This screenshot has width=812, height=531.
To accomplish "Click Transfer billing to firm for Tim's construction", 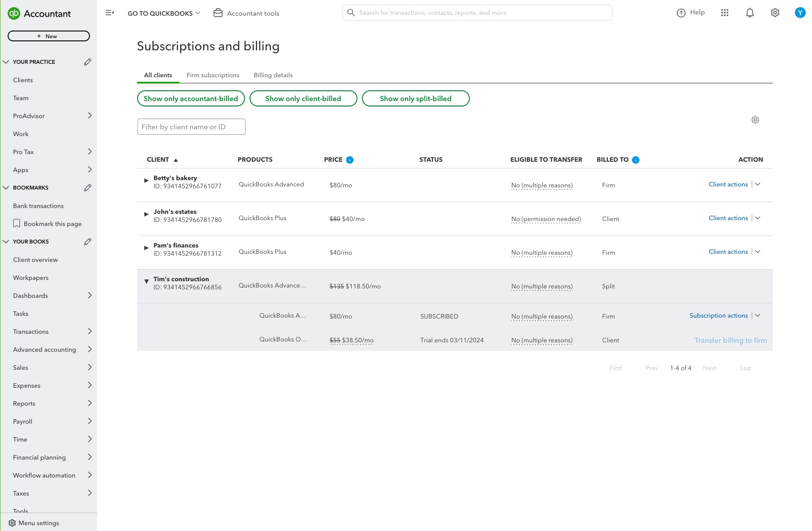I will (731, 340).
